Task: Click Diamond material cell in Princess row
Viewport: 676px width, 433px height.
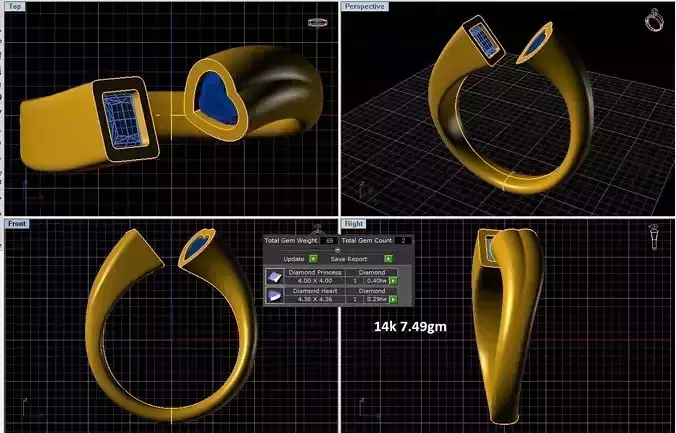Action: click(x=372, y=273)
